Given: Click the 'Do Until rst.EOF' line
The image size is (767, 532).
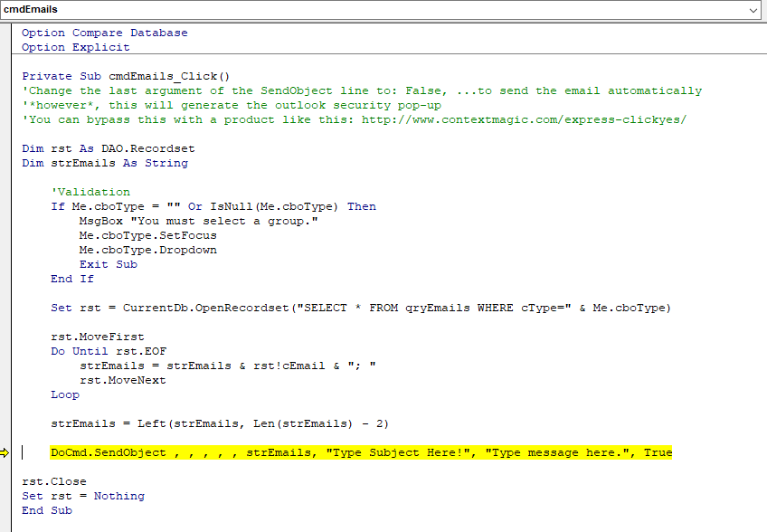Looking at the screenshot, I should pyautogui.click(x=109, y=351).
